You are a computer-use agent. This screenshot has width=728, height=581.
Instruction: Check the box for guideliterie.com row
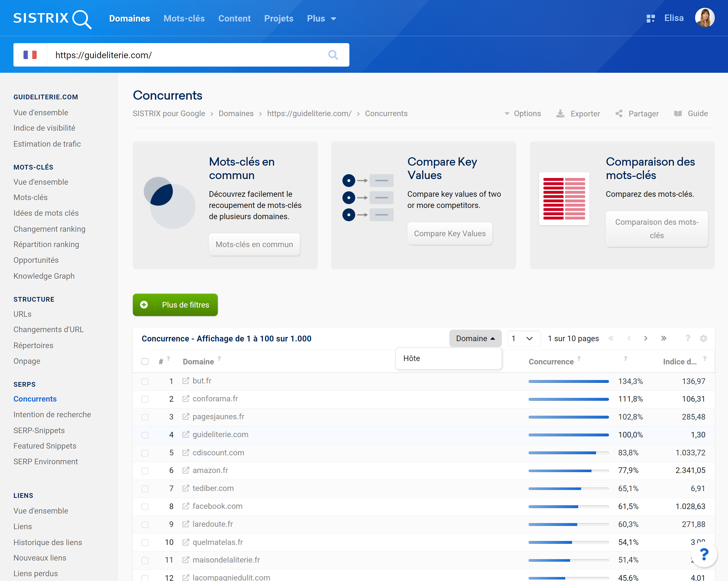click(x=145, y=435)
